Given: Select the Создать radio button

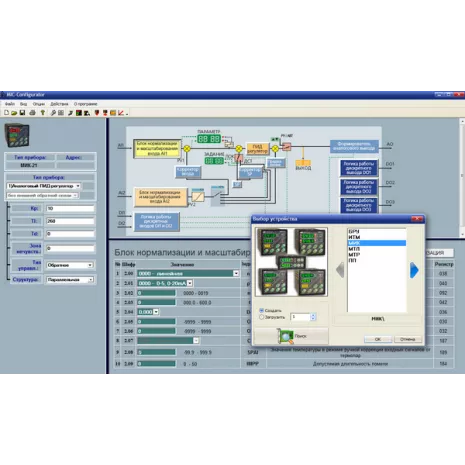Looking at the screenshot, I should (261, 310).
